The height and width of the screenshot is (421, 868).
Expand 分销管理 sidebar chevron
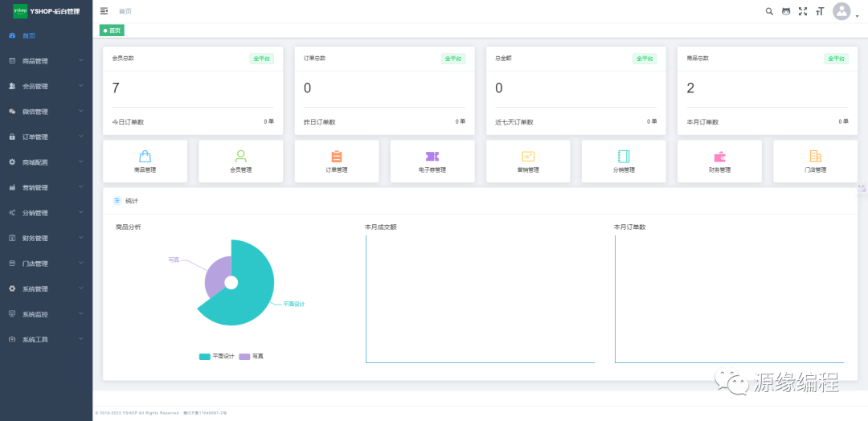[81, 212]
